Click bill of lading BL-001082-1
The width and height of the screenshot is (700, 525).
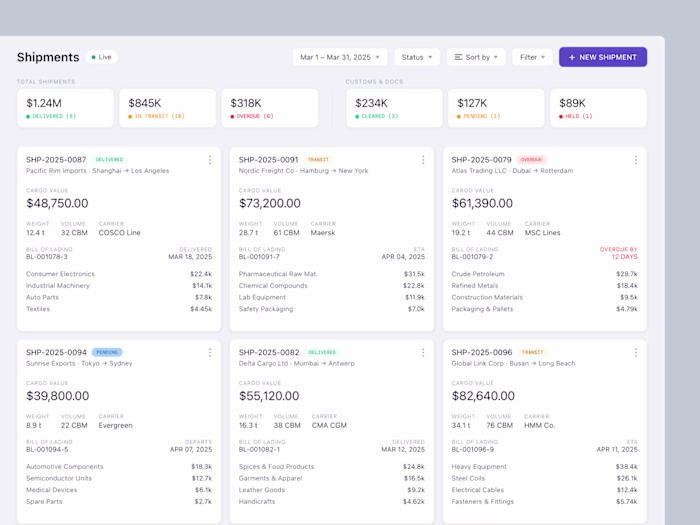tap(259, 450)
